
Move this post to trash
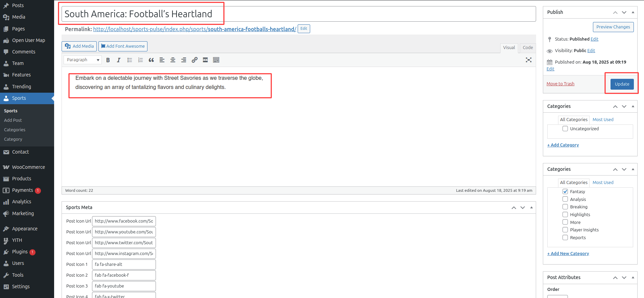tap(560, 84)
